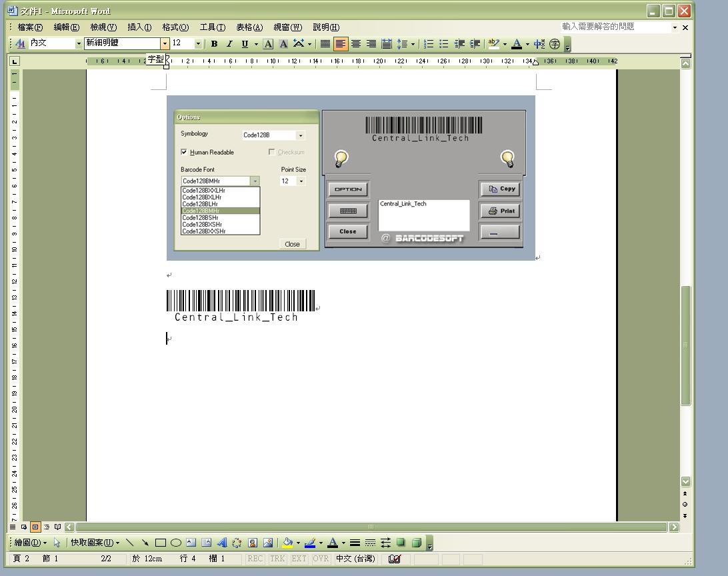
Task: Choose a dash style
Action: pos(370,543)
